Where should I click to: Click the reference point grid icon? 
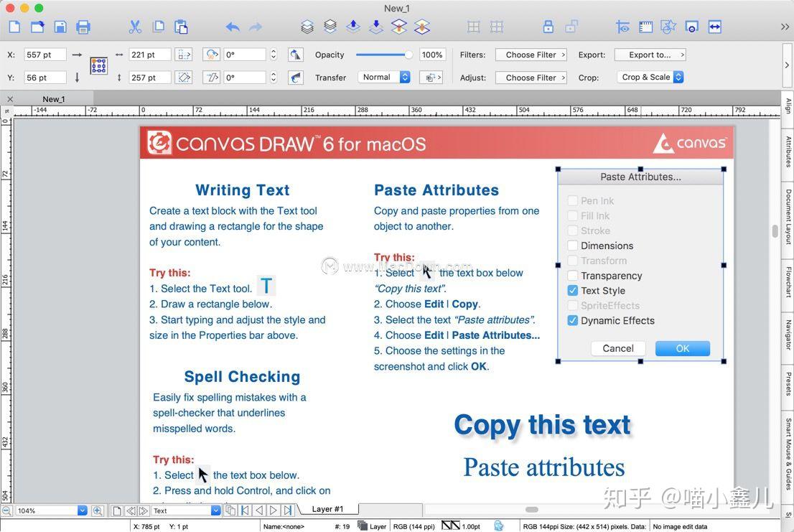[99, 66]
